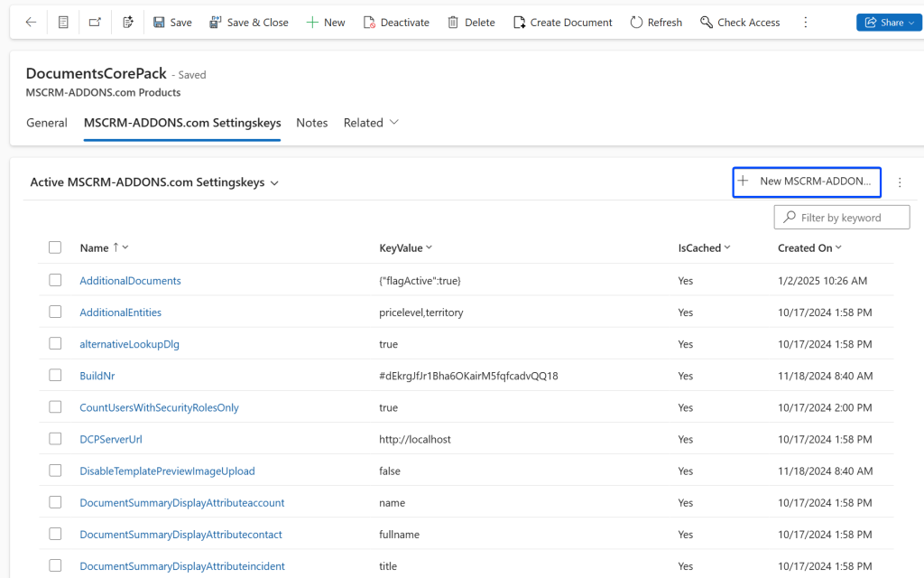Check the alternativeLookupDlg row checkbox
Viewport: 924px width, 578px height.
click(55, 343)
